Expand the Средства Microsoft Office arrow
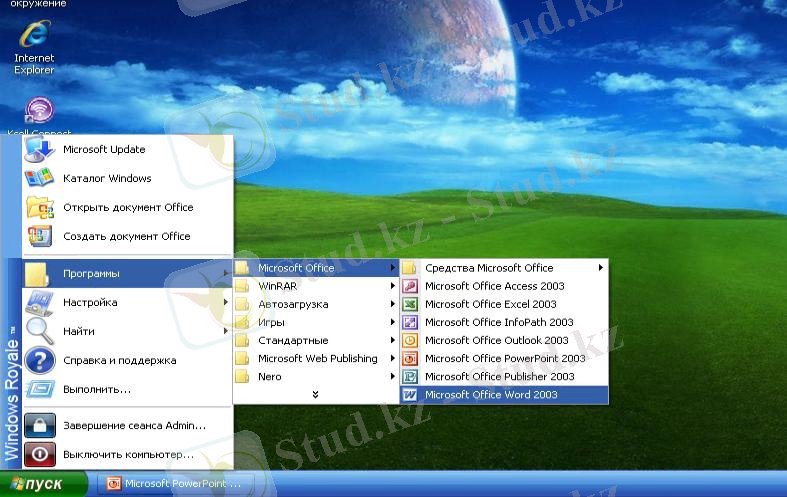 click(x=601, y=268)
